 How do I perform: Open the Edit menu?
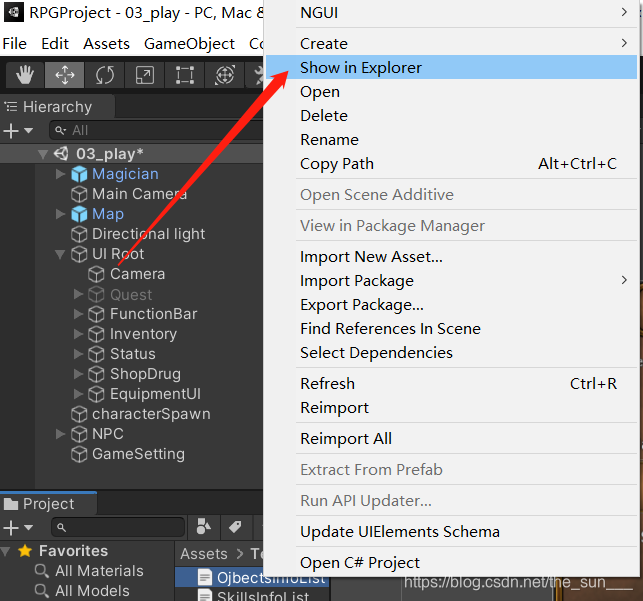coord(55,43)
